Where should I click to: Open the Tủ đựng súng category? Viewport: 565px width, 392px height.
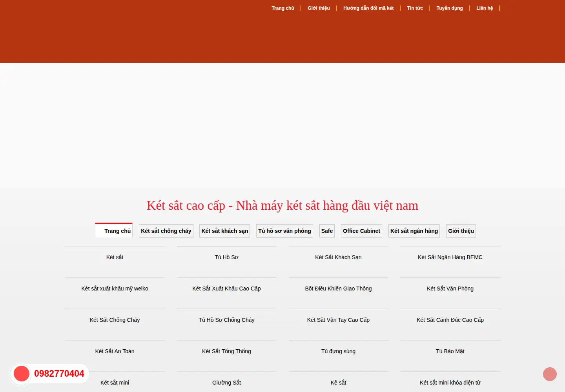pyautogui.click(x=338, y=351)
